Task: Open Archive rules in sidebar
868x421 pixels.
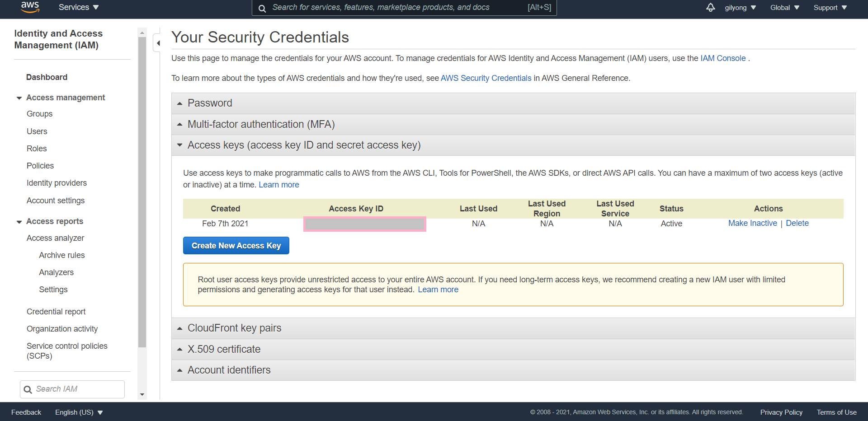Action: (62, 255)
